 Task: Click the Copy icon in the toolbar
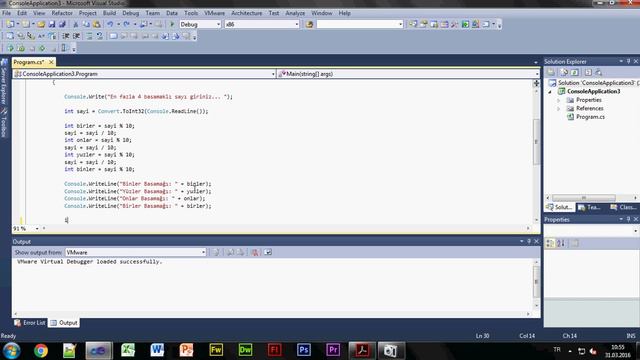pyautogui.click(x=86, y=24)
